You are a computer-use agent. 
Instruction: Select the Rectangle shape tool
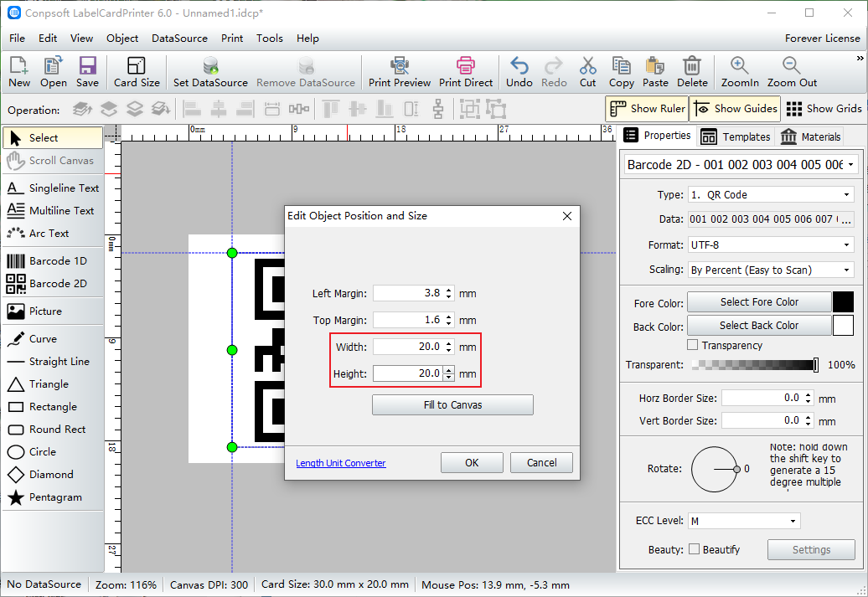[x=53, y=407]
